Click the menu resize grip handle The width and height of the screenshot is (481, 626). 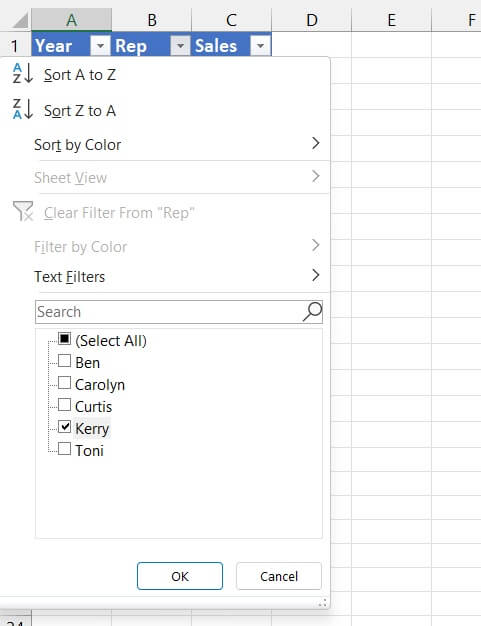pyautogui.click(x=323, y=602)
